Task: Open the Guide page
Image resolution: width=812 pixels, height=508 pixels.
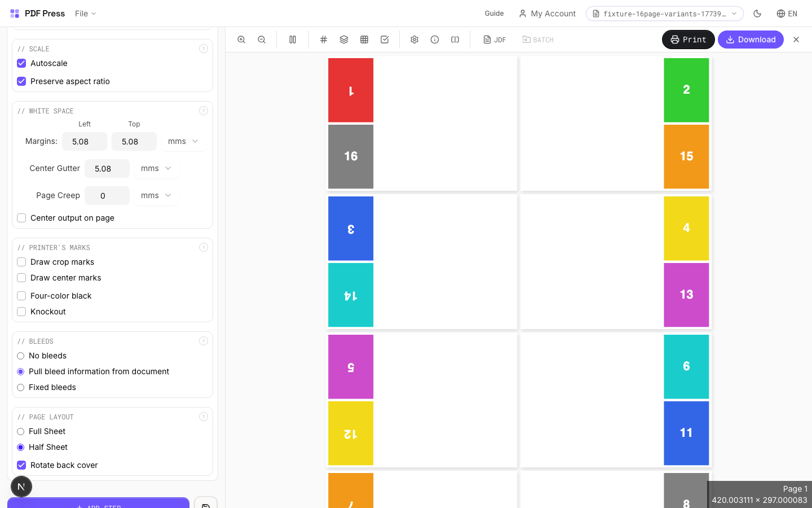Action: (x=494, y=14)
